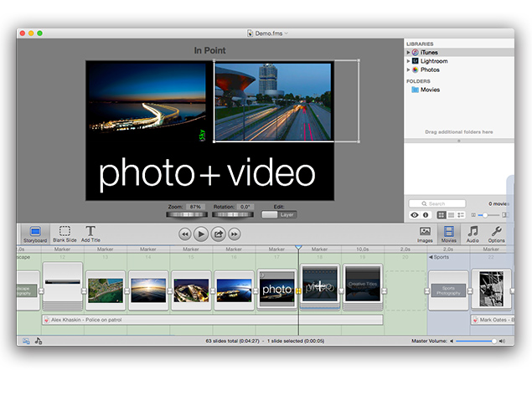Click the rewind playback button
This screenshot has height=411, width=532.
click(x=185, y=234)
